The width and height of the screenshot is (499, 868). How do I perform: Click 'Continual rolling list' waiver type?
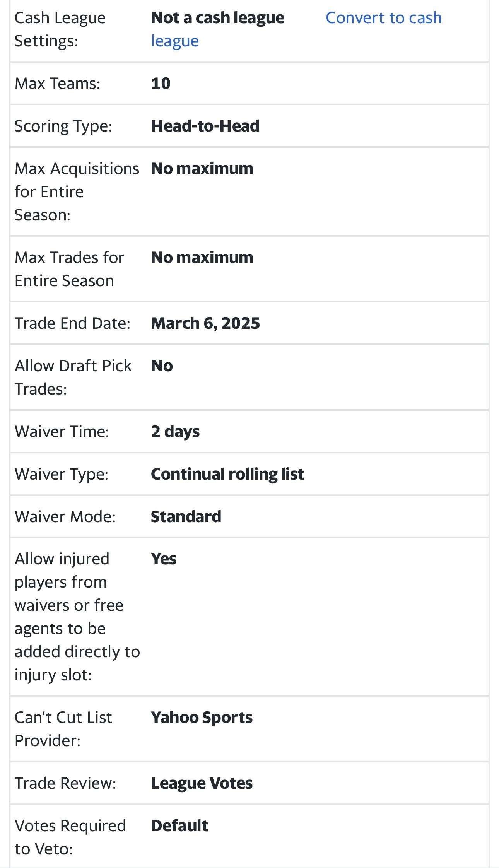[x=227, y=474]
